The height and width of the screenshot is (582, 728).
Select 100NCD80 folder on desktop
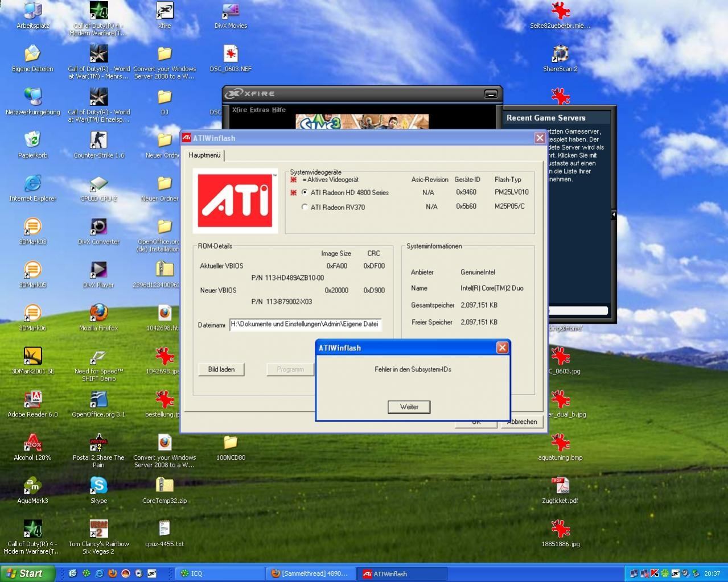231,448
